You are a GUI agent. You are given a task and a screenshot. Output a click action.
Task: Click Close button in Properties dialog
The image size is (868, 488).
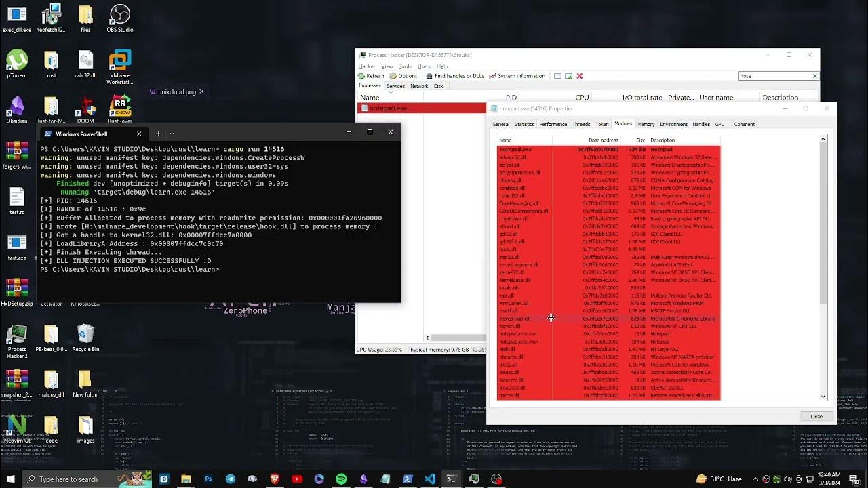(x=816, y=416)
